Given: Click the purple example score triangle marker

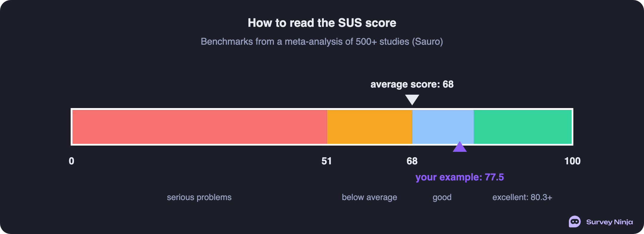Looking at the screenshot, I should [460, 146].
